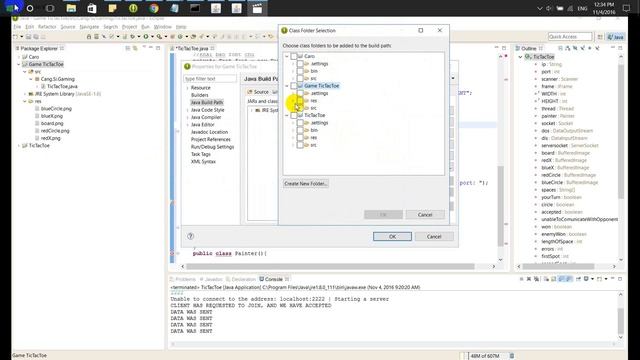Click the Eclipse New toolbar icon
Viewport: 640px width, 360px height.
tap(16, 37)
